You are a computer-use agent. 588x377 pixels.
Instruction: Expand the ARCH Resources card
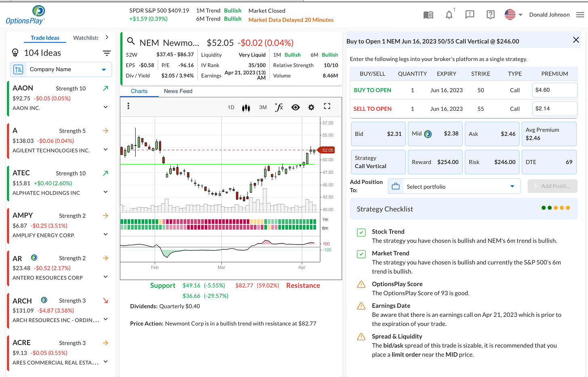pos(106,319)
